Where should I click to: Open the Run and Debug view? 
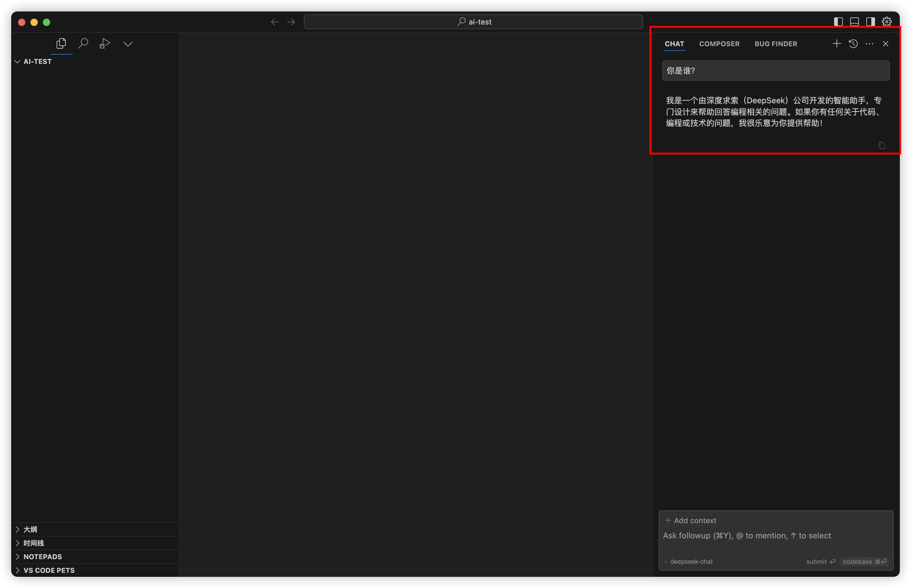[104, 43]
